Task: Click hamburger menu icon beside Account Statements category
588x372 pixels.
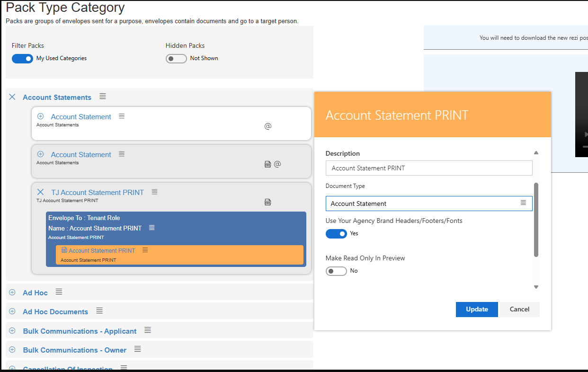Action: click(x=103, y=97)
